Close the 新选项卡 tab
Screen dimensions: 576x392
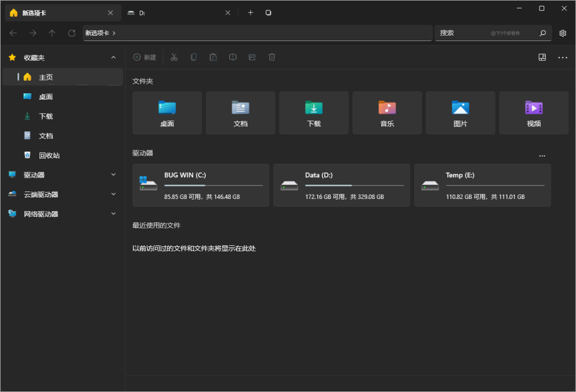point(110,13)
